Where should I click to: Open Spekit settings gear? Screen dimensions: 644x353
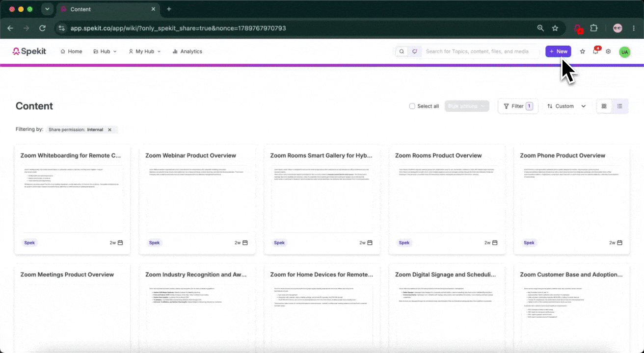pyautogui.click(x=608, y=51)
